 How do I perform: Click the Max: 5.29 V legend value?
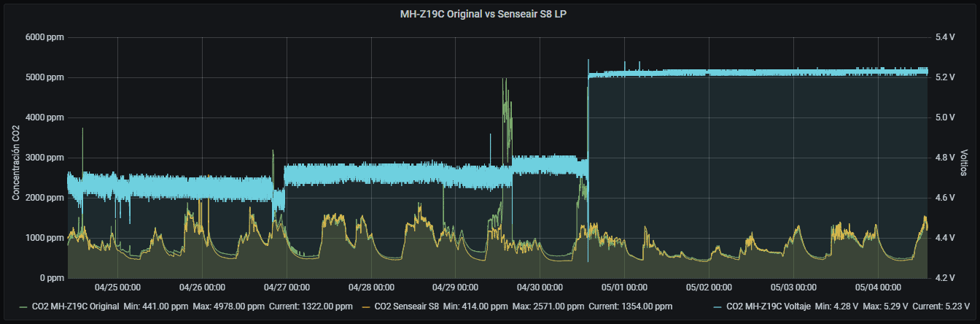click(886, 306)
